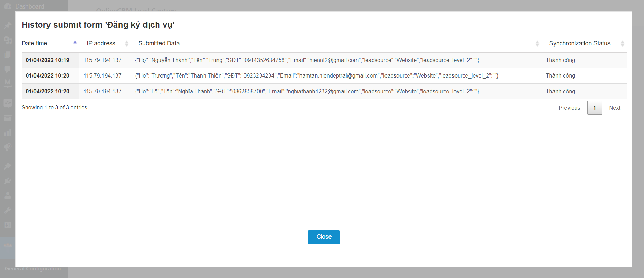Open Dashboard in the background sidebar
Image resolution: width=644 pixels, height=278 pixels.
click(30, 6)
